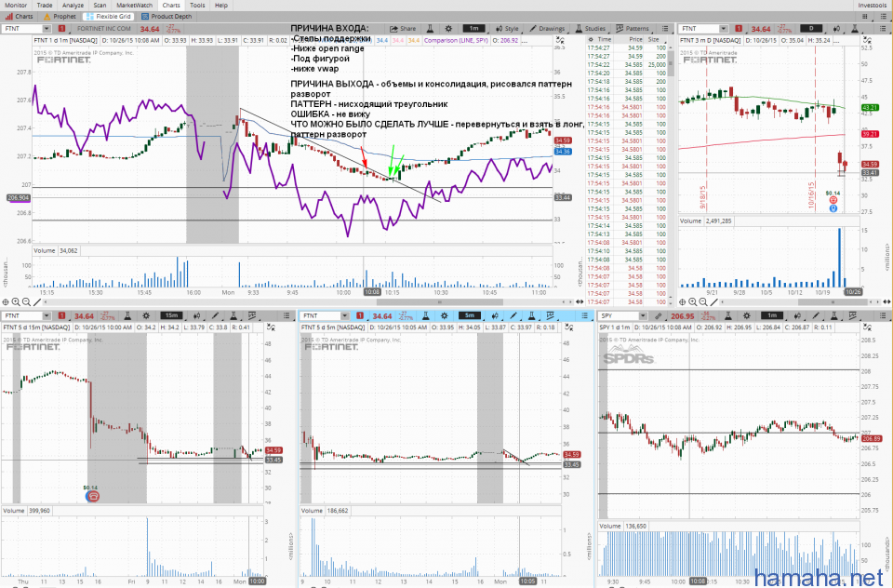Expand the 15m chart FTNT symbol dropdown
This screenshot has height=588, width=893.
[x=47, y=315]
